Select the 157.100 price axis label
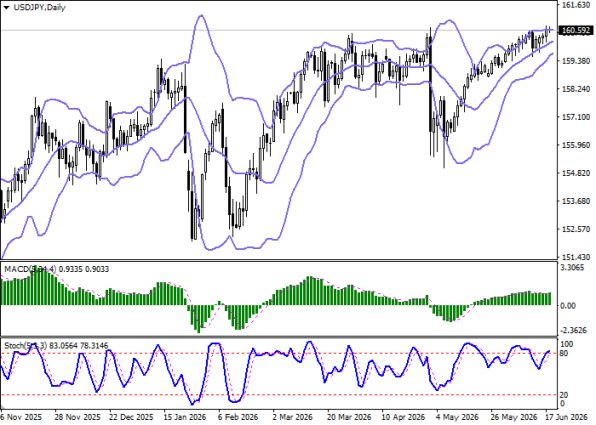Screen dimensions: 596x425 [576, 117]
